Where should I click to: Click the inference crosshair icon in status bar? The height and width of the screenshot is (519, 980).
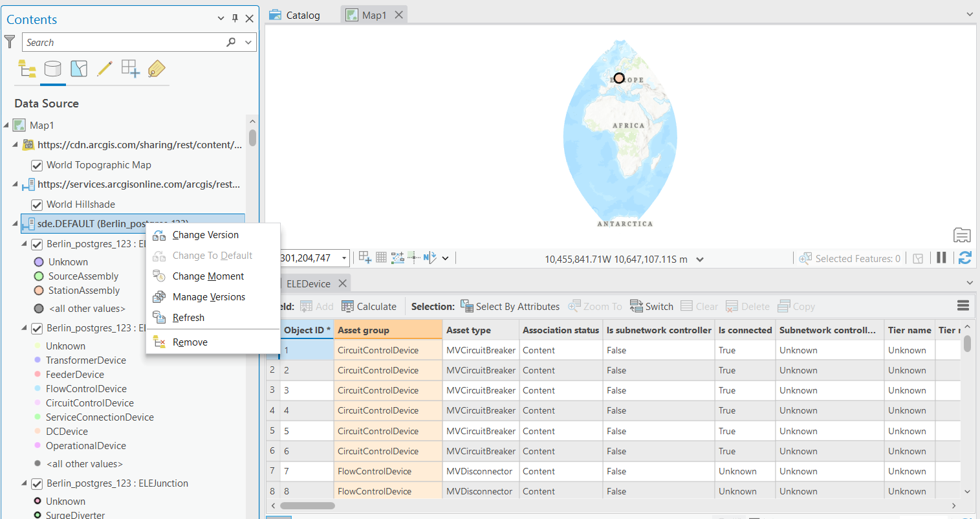point(414,258)
